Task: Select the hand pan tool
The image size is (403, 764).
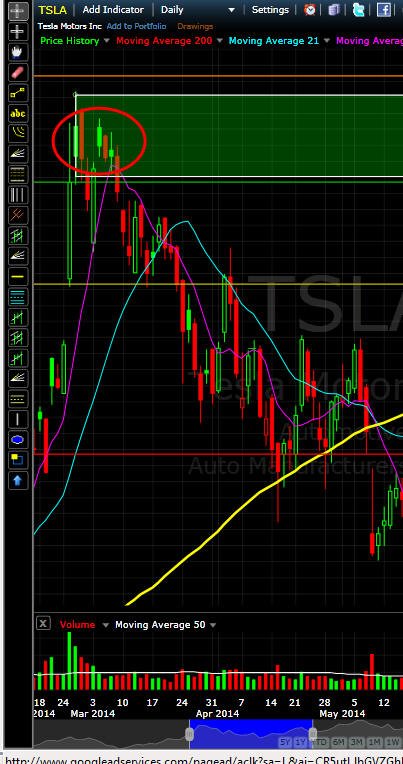Action: pos(17,53)
